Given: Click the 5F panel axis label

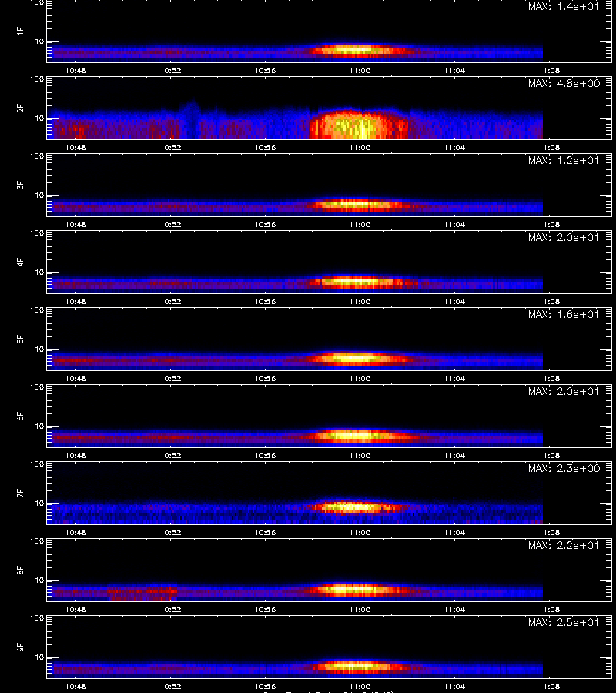Looking at the screenshot, I should [20, 340].
